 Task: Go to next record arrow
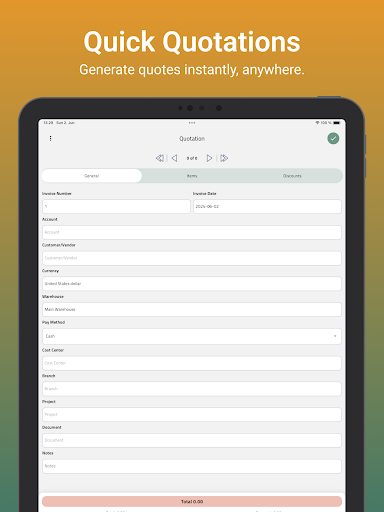209,158
